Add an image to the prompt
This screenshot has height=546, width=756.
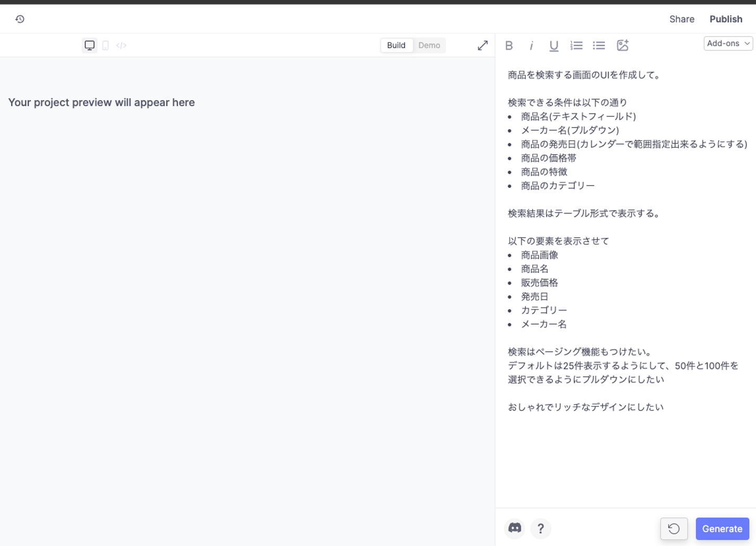[623, 46]
